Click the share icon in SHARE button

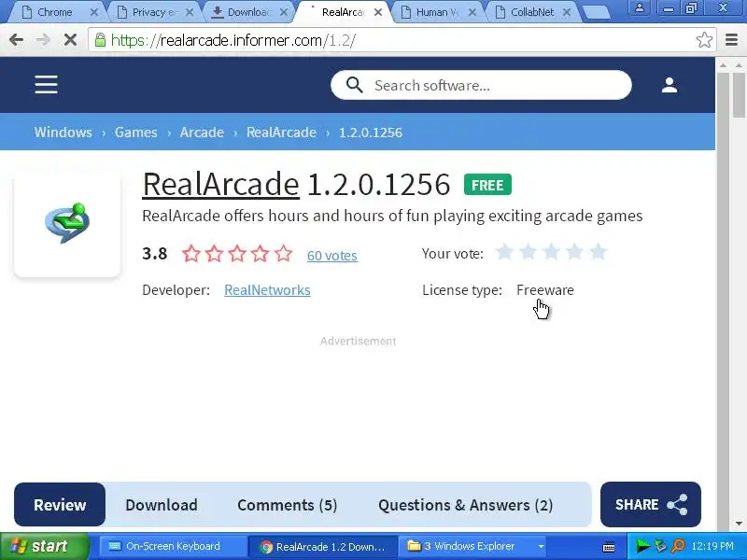pyautogui.click(x=677, y=505)
